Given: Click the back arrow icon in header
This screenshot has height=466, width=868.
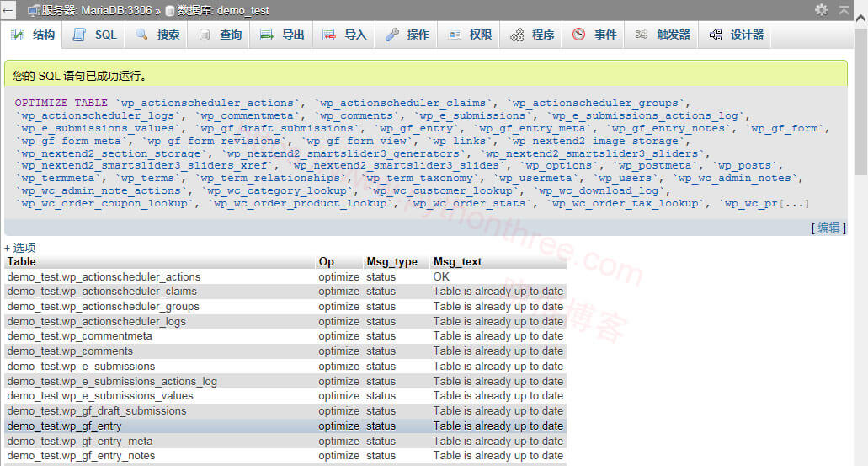Looking at the screenshot, I should click(8, 10).
